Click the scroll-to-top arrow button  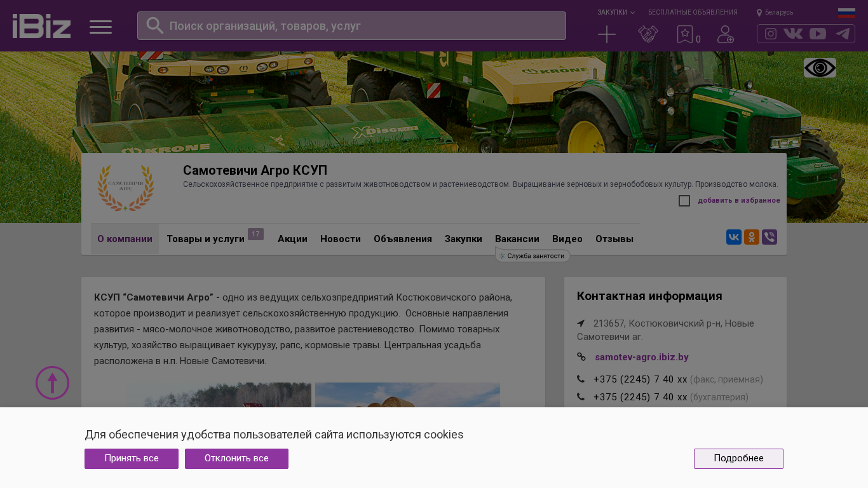52,383
